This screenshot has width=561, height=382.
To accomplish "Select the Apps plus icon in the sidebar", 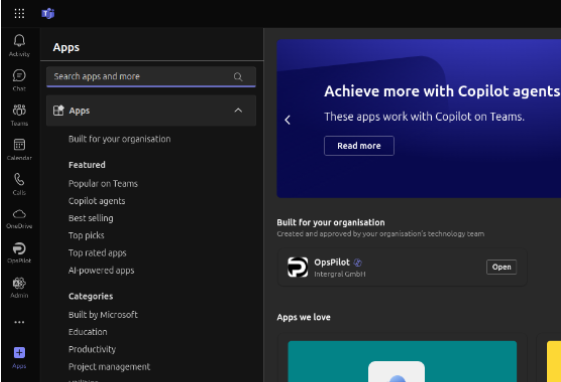I will click(19, 353).
